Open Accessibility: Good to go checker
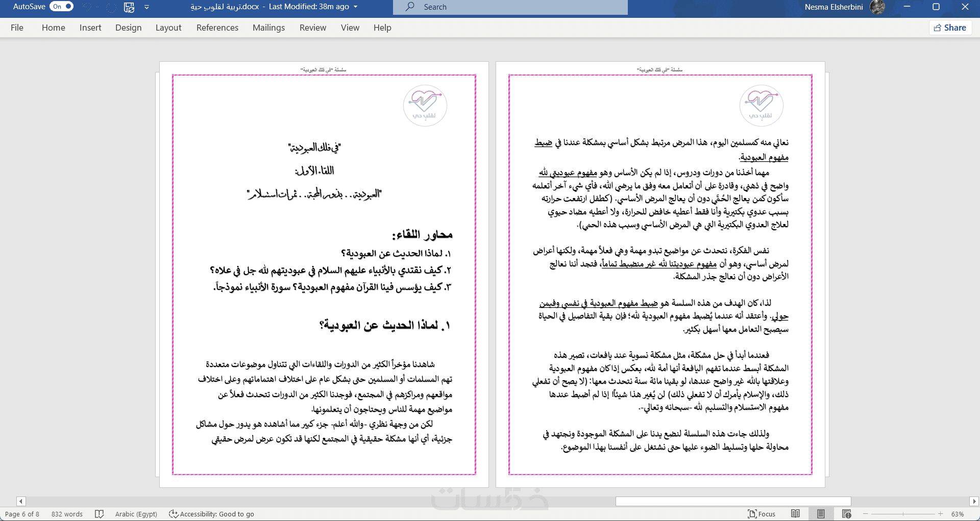Image resolution: width=980 pixels, height=521 pixels. pyautogui.click(x=211, y=514)
